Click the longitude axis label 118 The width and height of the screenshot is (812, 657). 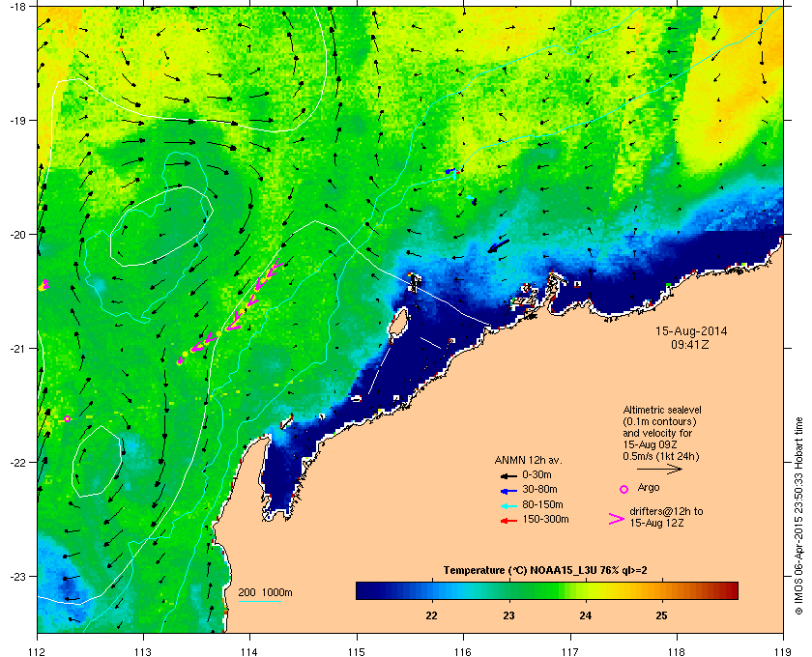pos(677,652)
